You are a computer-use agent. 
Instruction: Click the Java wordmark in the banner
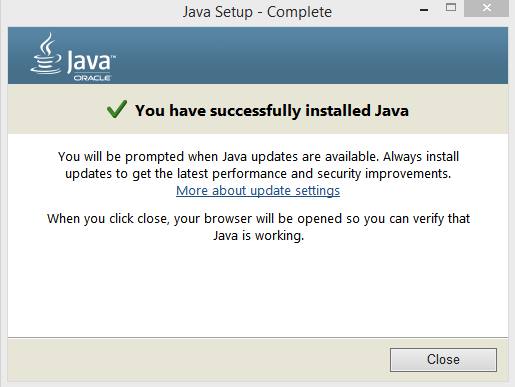click(88, 61)
